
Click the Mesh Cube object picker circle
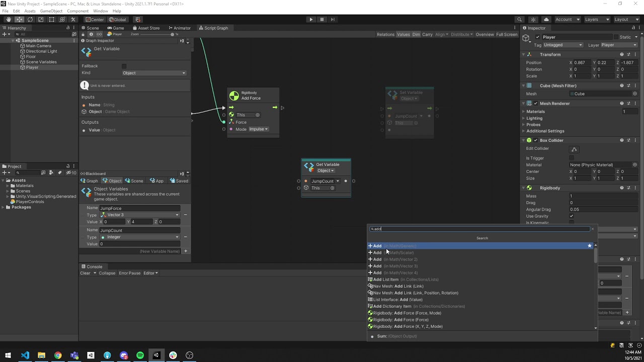coord(635,94)
